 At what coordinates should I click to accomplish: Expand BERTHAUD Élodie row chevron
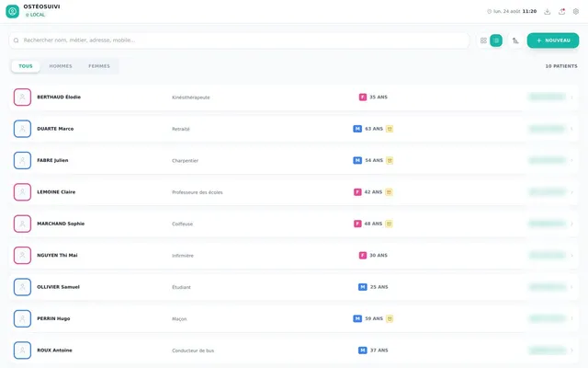571,98
